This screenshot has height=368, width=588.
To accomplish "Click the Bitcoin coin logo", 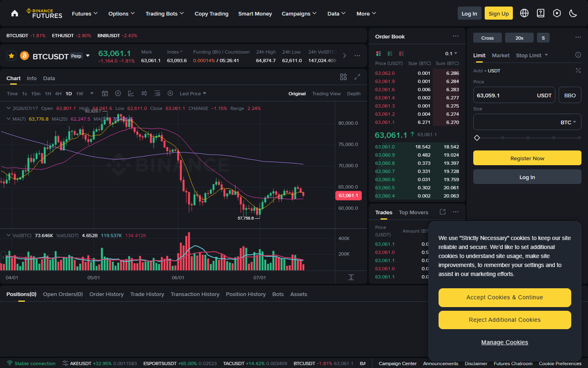I will point(24,56).
